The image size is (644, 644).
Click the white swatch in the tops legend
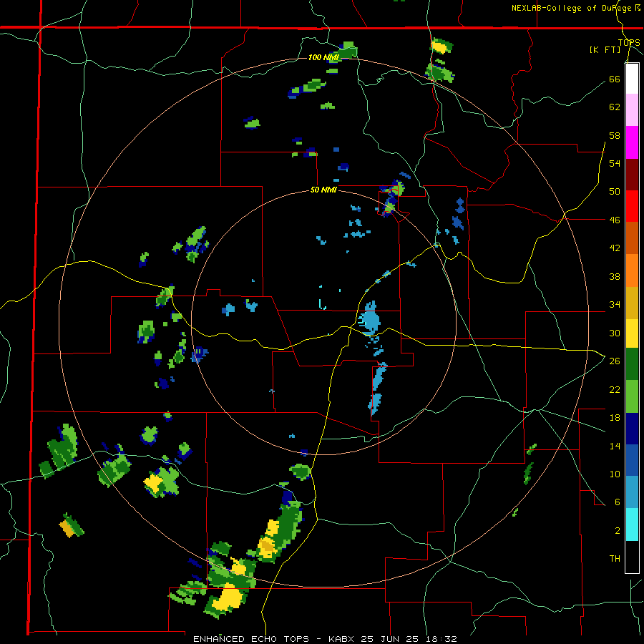(632, 79)
